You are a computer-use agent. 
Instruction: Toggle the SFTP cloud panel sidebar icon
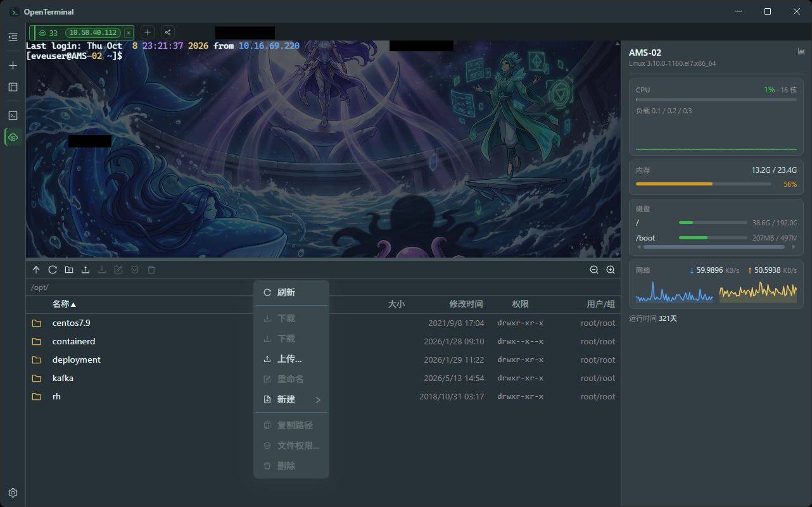[x=13, y=137]
